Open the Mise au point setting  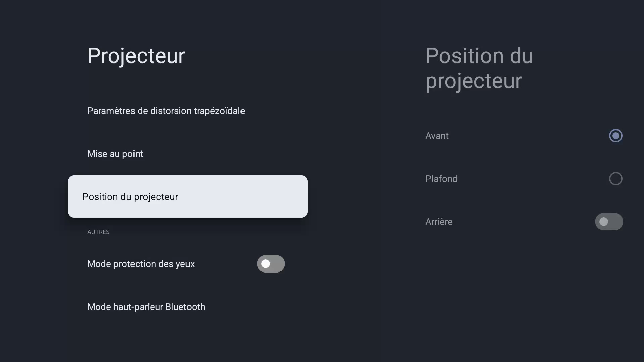tap(115, 154)
